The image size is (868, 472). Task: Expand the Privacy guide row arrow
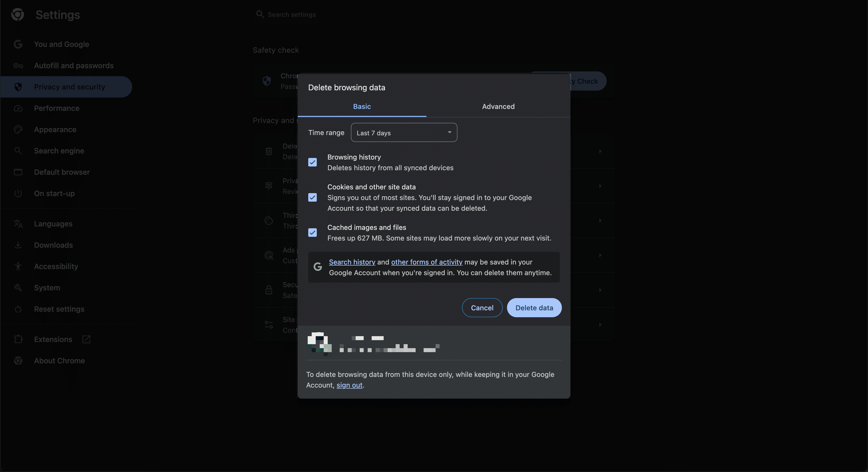pos(600,186)
